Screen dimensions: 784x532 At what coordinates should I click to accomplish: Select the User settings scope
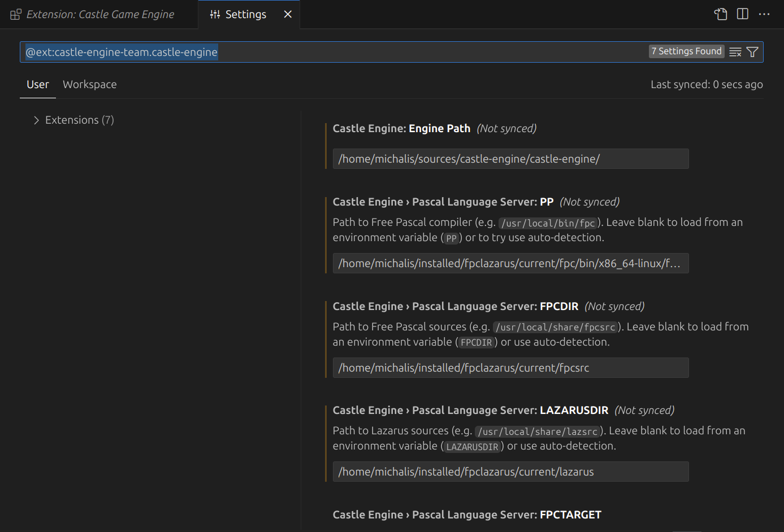tap(37, 84)
